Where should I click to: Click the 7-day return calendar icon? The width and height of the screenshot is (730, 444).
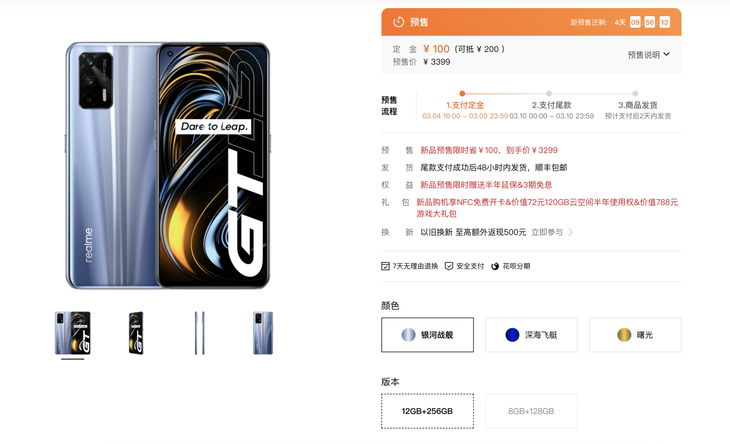point(385,266)
